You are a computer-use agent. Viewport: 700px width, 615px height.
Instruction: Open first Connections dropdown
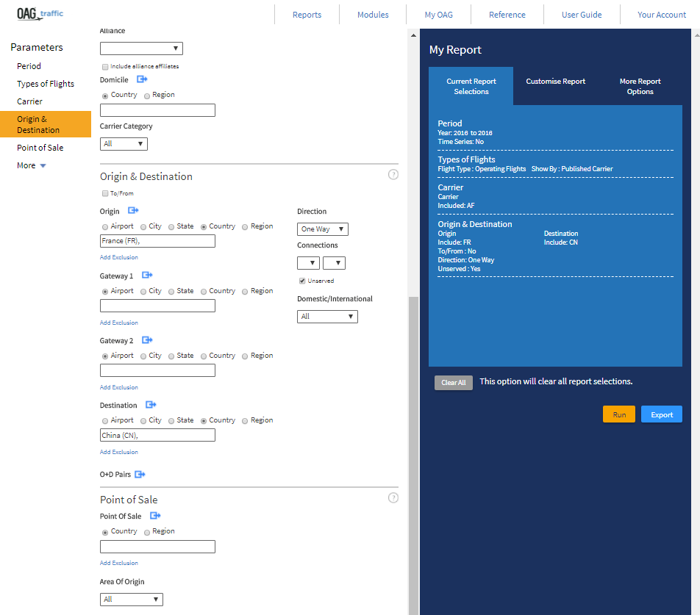(x=309, y=263)
